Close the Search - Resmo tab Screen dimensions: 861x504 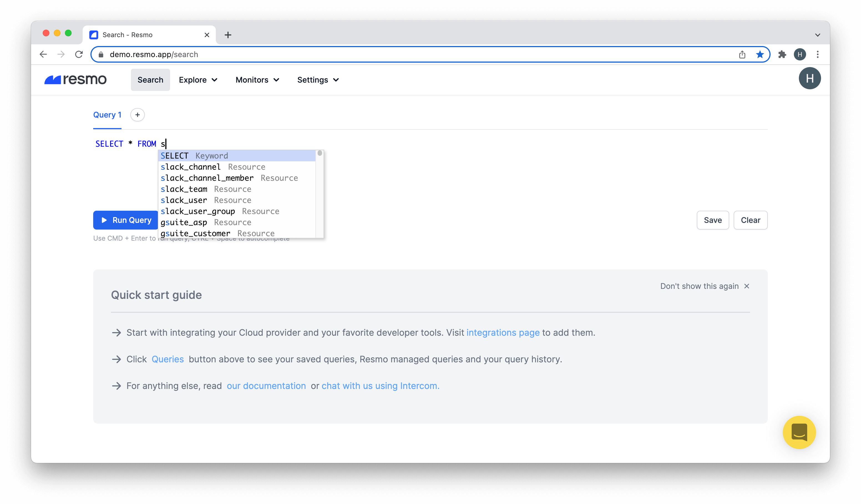pyautogui.click(x=207, y=35)
